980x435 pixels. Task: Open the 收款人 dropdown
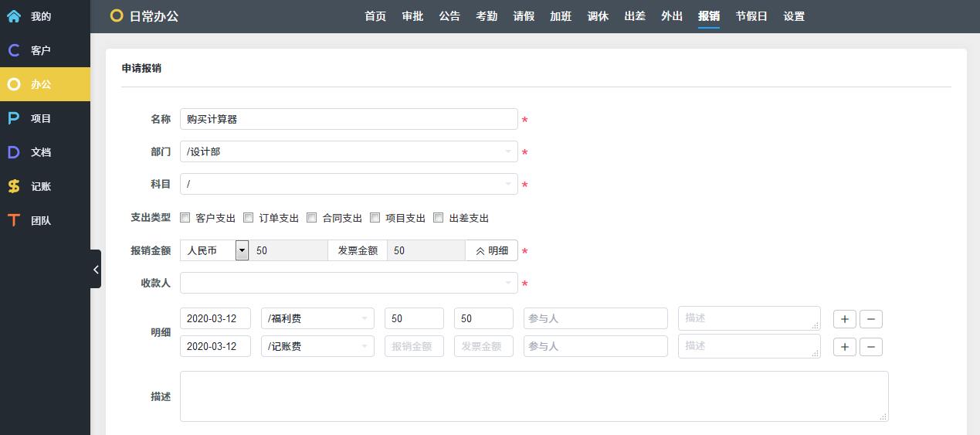click(348, 283)
